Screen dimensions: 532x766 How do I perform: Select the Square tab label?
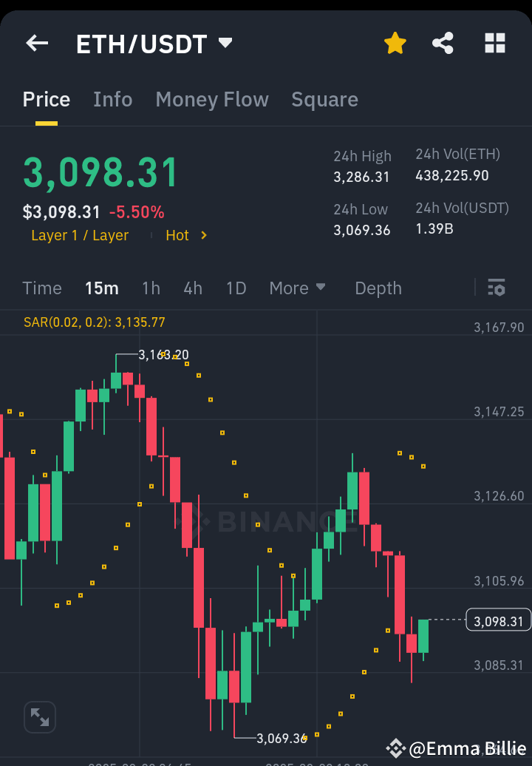324,99
